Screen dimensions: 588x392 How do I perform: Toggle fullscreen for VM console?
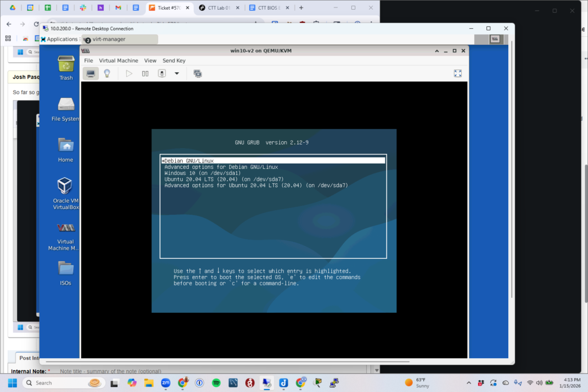click(458, 73)
